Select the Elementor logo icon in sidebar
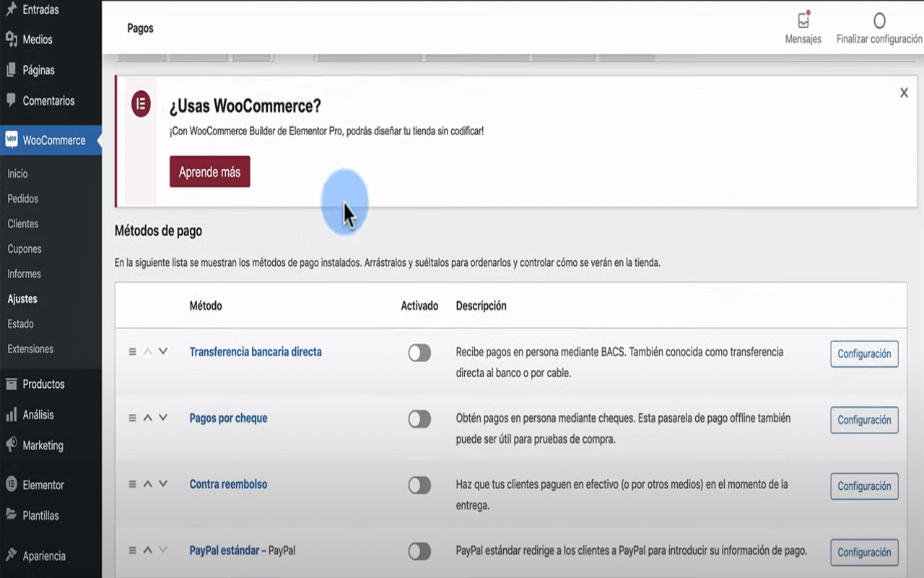The width and height of the screenshot is (924, 578). pyautogui.click(x=12, y=484)
